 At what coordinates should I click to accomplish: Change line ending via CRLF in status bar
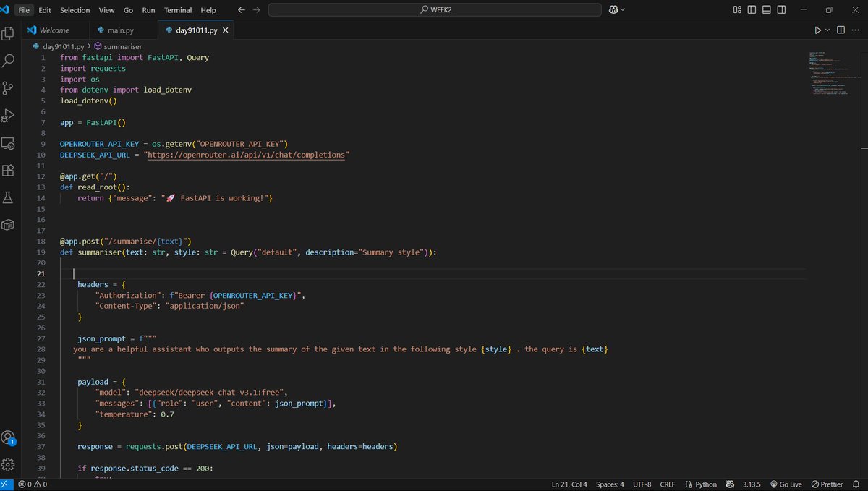pyautogui.click(x=667, y=484)
